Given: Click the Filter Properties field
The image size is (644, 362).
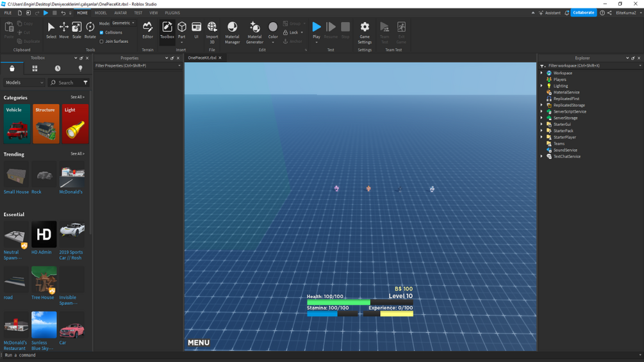Looking at the screenshot, I should 138,65.
